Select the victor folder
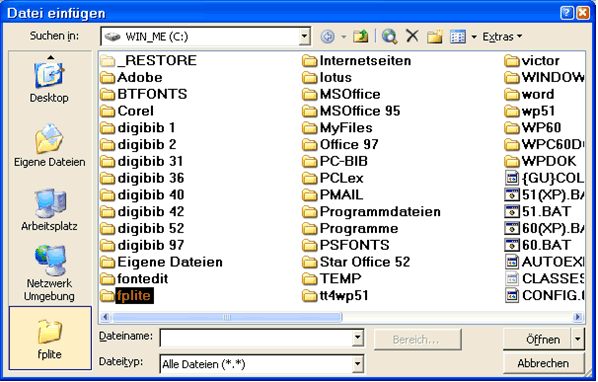The height and width of the screenshot is (382, 598). 532,60
